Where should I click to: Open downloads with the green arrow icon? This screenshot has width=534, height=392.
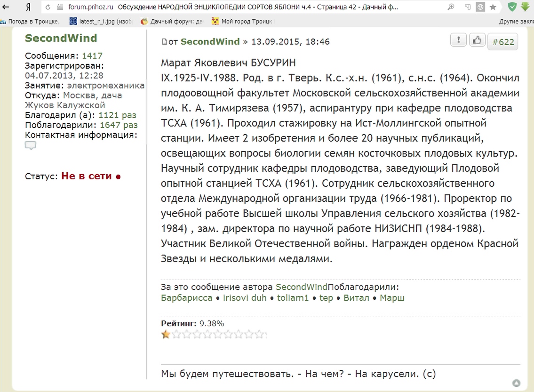point(525,7)
